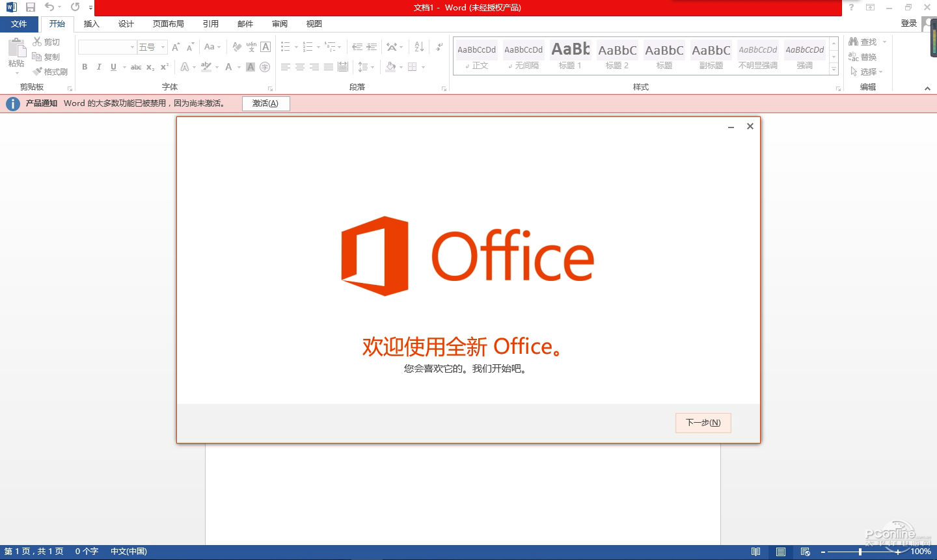Screen dimensions: 937x560
Task: Open the Phonetic Guide (wén) icon
Action: point(251,47)
